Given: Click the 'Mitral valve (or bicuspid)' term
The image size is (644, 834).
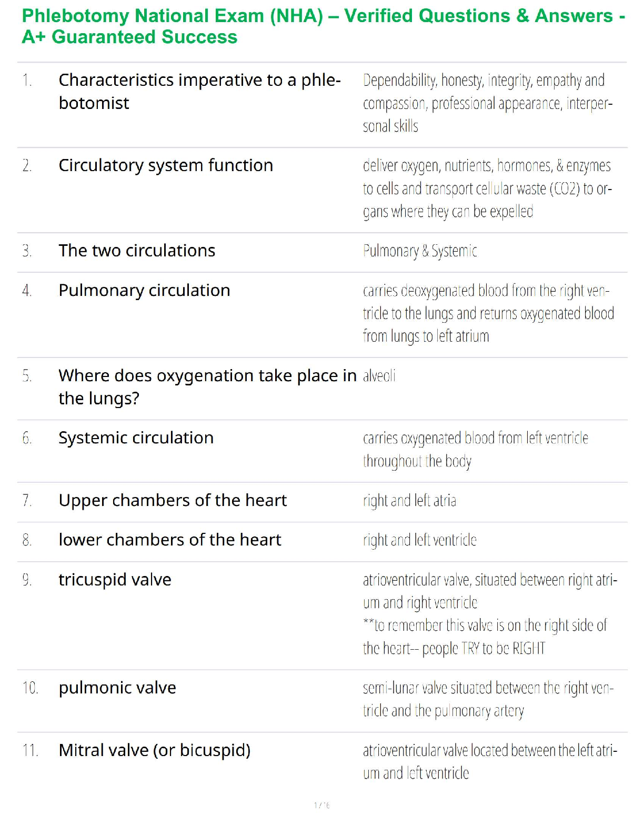Looking at the screenshot, I should click(155, 750).
